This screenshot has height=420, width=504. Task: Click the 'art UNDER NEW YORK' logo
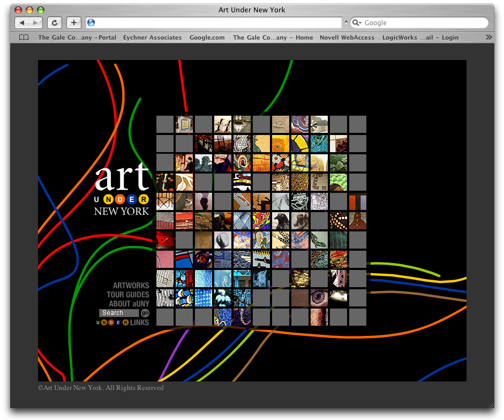[x=122, y=190]
